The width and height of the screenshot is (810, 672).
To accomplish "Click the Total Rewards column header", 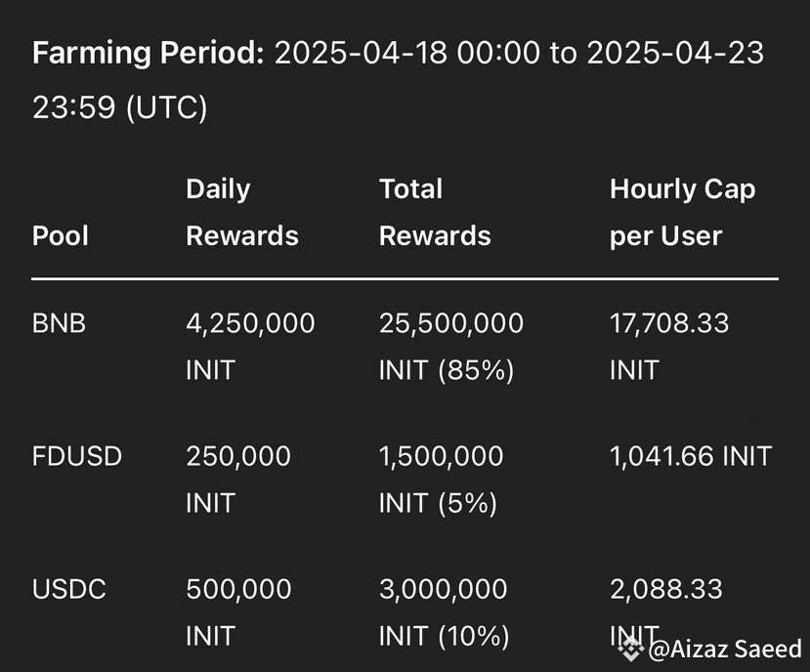I will [x=434, y=212].
